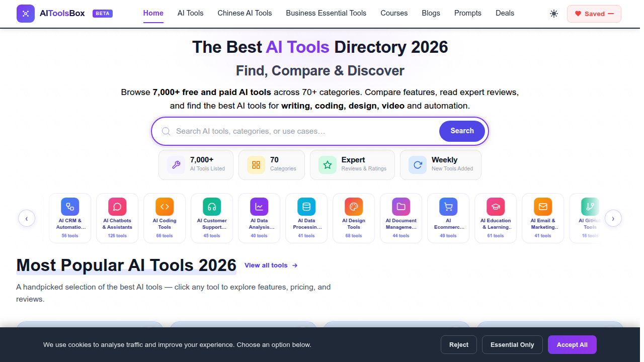Open the Prompts nav item

point(468,13)
